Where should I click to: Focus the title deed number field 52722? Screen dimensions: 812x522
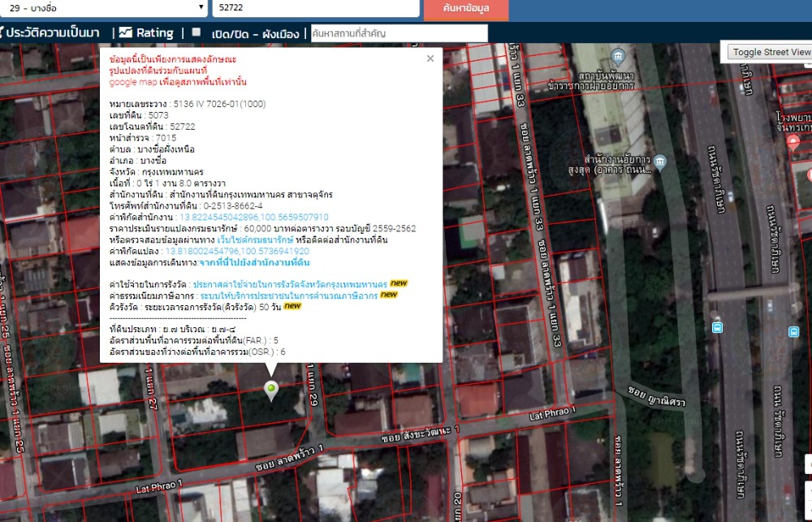tap(315, 8)
